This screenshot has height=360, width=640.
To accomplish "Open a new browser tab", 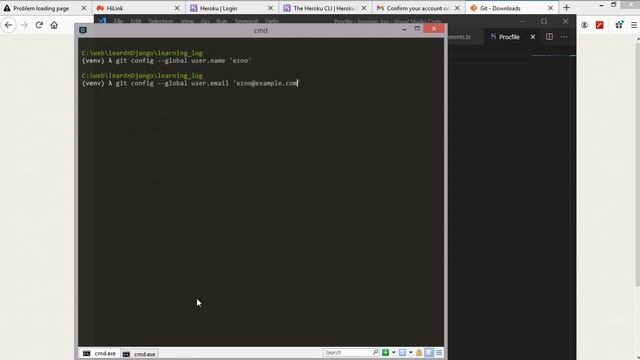I will click(566, 8).
